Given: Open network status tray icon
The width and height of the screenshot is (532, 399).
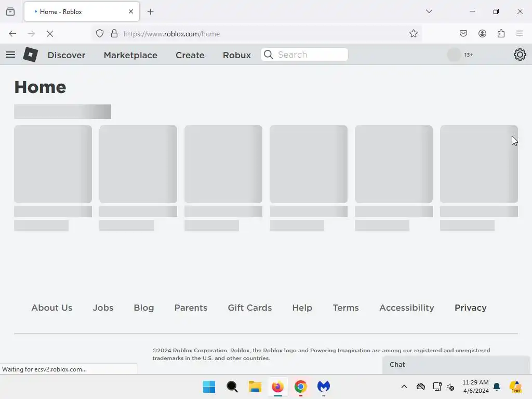Looking at the screenshot, I should tap(437, 387).
